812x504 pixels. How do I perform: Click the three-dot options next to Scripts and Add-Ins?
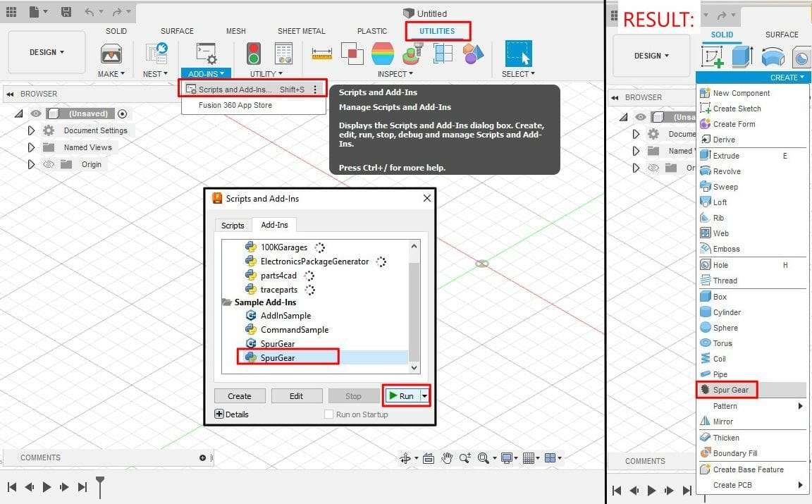click(315, 90)
